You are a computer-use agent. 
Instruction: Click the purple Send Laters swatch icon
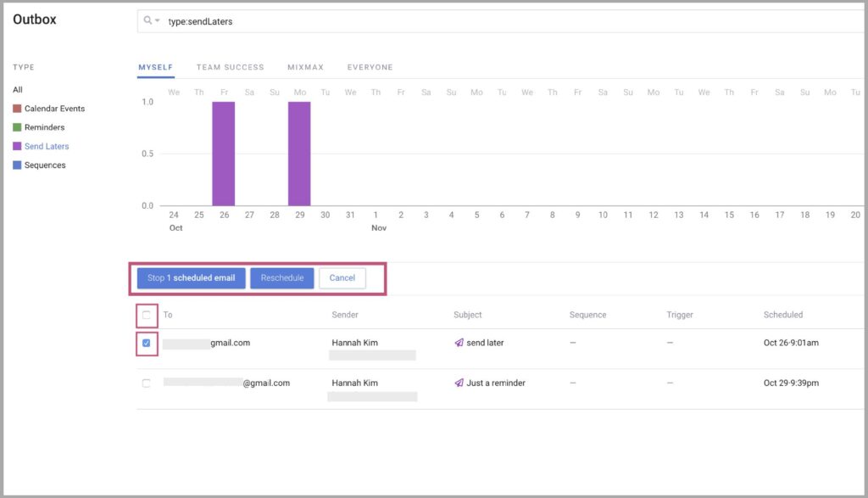[x=17, y=146]
